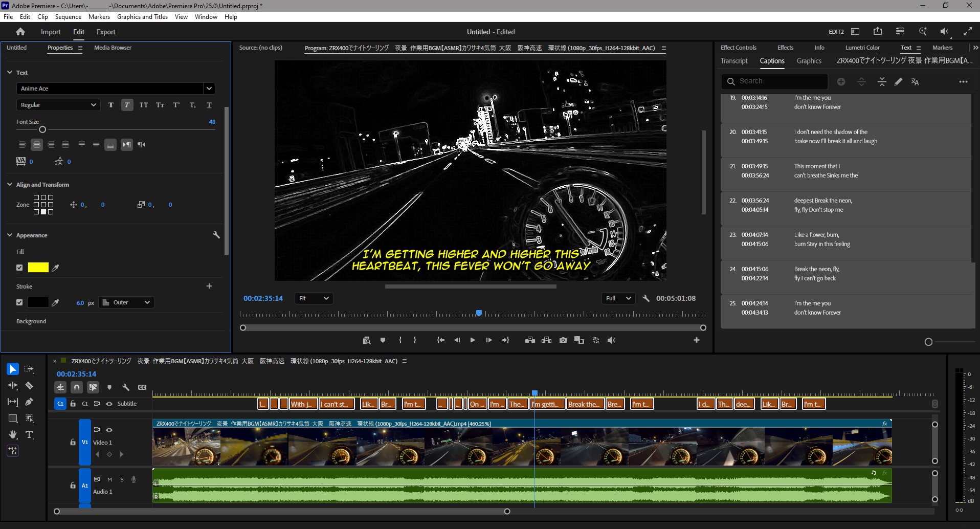Select the Ripple Edit tool
Viewport: 980px width, 529px height.
tap(13, 385)
